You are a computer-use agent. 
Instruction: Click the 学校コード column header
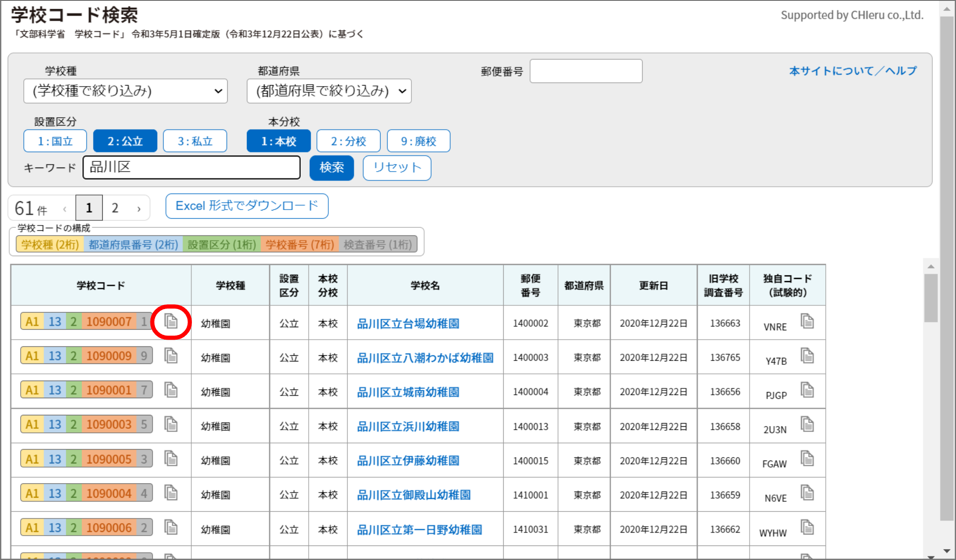(x=101, y=285)
